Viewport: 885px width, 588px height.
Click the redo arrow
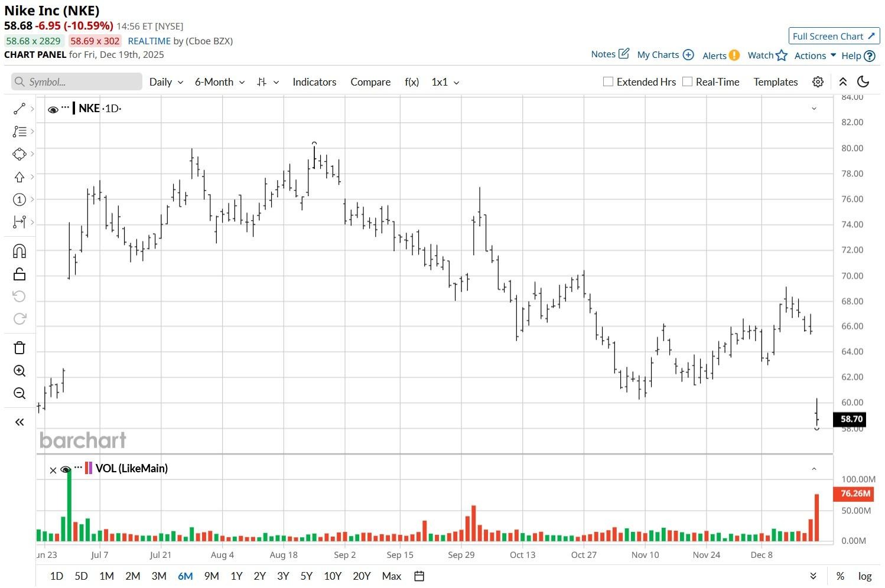pos(19,319)
